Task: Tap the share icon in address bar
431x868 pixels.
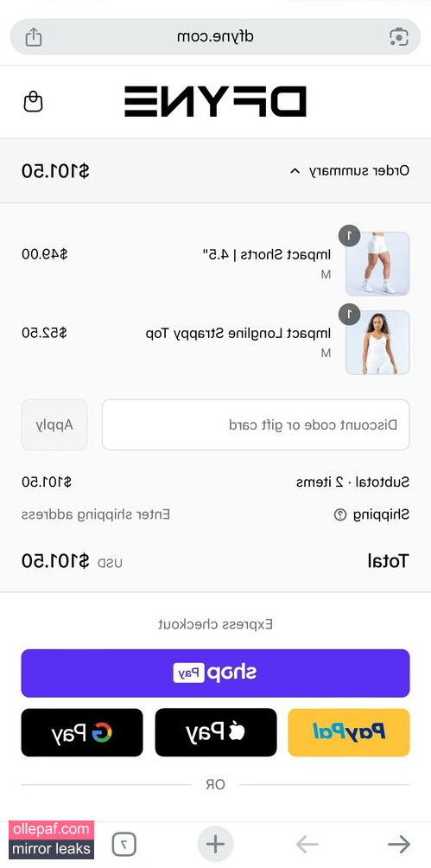Action: 34,37
